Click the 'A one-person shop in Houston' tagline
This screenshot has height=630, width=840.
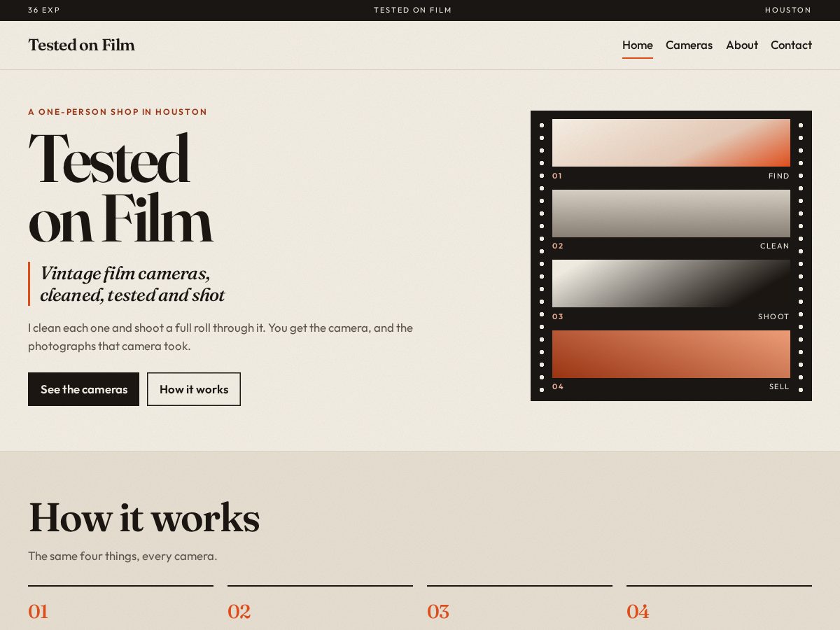pyautogui.click(x=118, y=112)
